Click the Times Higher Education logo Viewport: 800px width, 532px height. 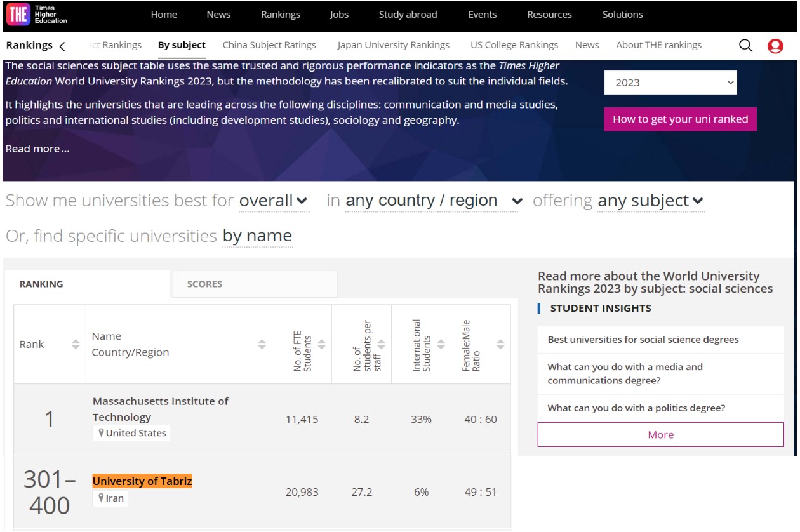coord(37,15)
